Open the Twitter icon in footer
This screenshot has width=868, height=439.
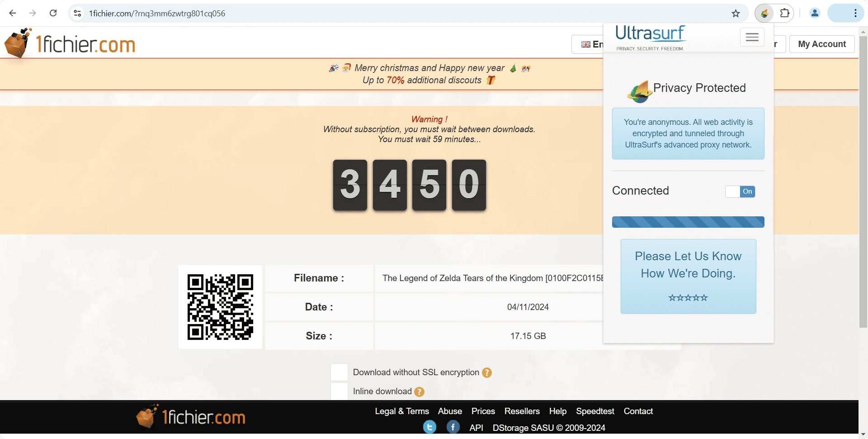coord(429,427)
